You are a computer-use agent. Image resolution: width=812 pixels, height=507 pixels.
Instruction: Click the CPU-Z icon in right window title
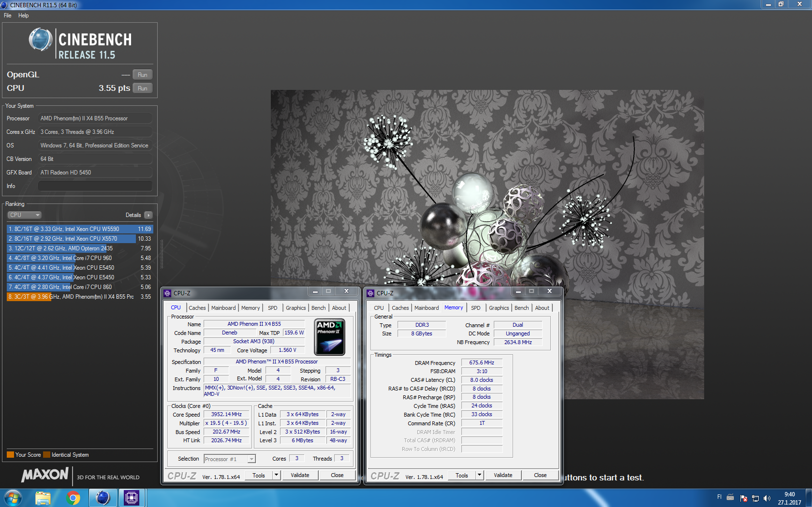(x=371, y=293)
